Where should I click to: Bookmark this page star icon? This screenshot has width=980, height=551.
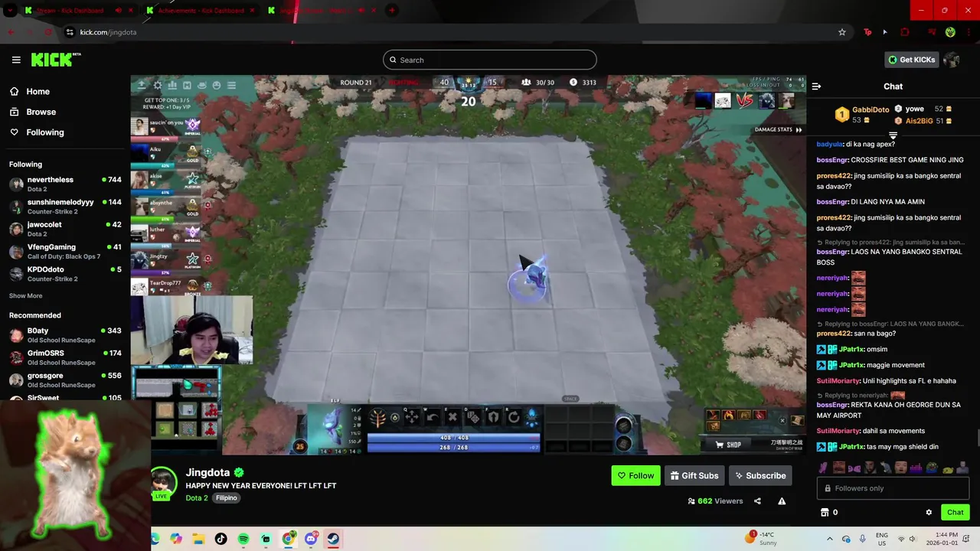point(842,32)
